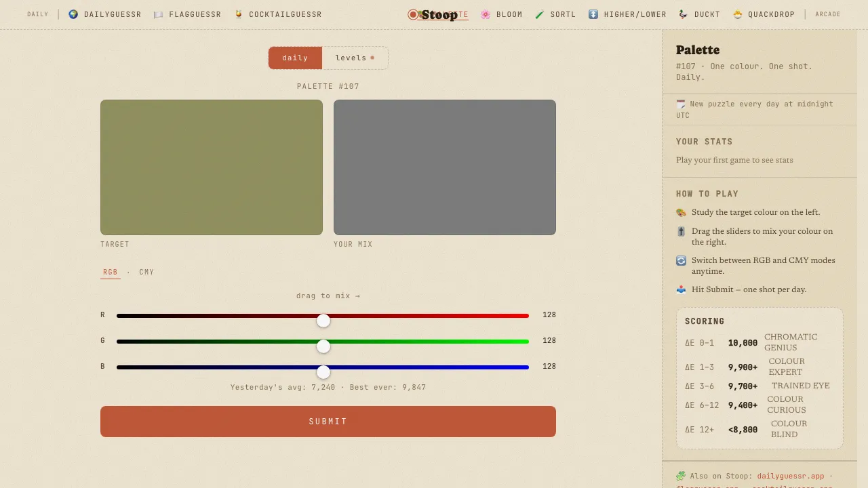This screenshot has width=868, height=488.
Task: Click the Sortl pencil icon
Action: (540, 14)
